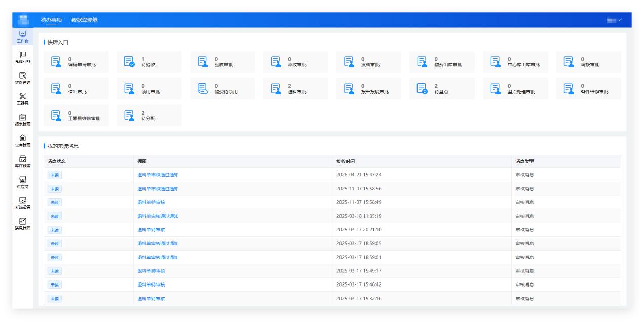Switch to the 待办事项 tab
This screenshot has width=644, height=321.
point(51,20)
